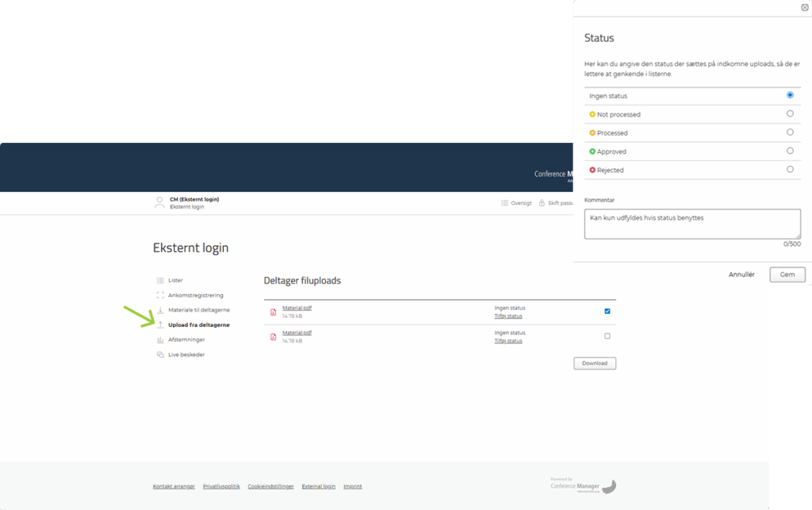Open Upload fra deltagerne menu item

pos(199,324)
